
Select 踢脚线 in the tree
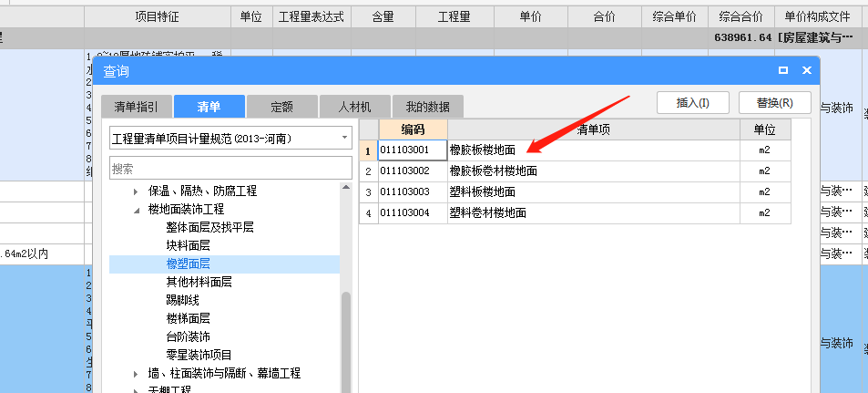point(182,300)
